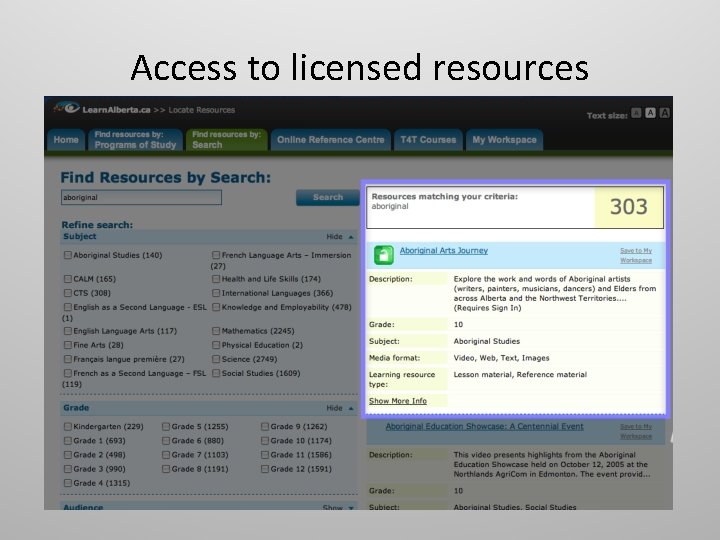Click Show More Info link
720x540 pixels.
(x=398, y=401)
